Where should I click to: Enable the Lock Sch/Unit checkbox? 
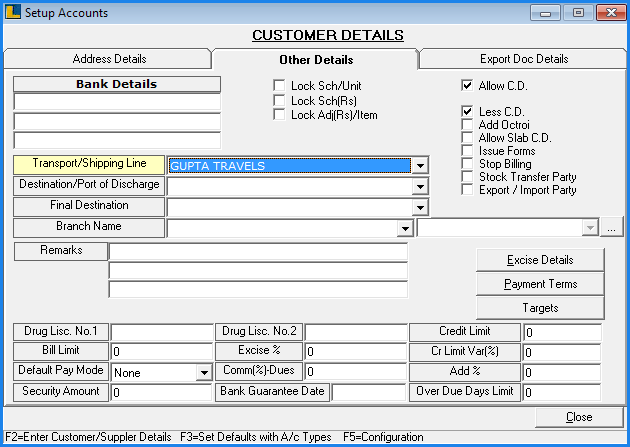[x=280, y=86]
